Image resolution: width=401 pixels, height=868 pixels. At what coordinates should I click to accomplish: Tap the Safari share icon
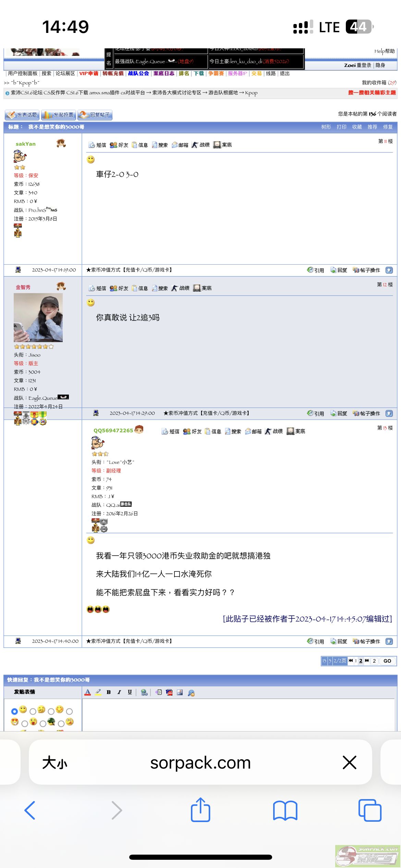click(x=200, y=810)
